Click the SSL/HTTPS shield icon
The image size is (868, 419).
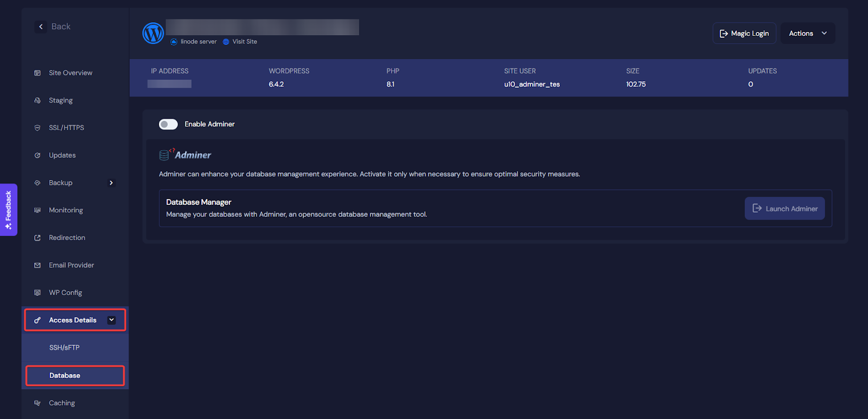coord(37,128)
